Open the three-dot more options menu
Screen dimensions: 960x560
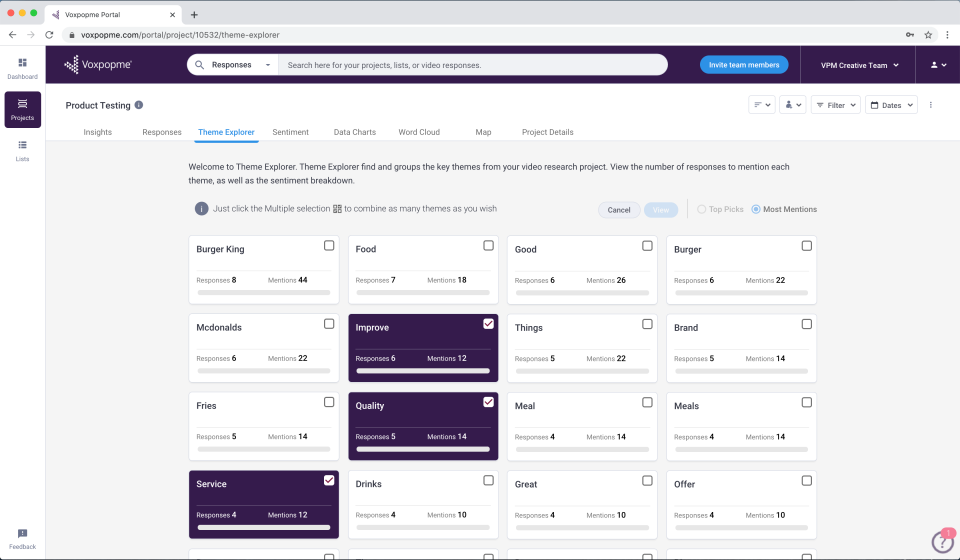point(931,105)
